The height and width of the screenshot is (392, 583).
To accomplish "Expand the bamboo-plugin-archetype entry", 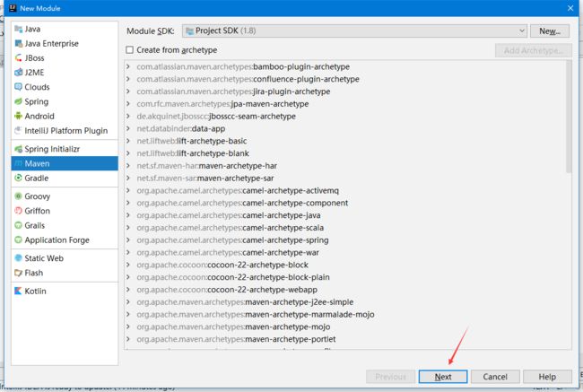I will click(x=128, y=66).
